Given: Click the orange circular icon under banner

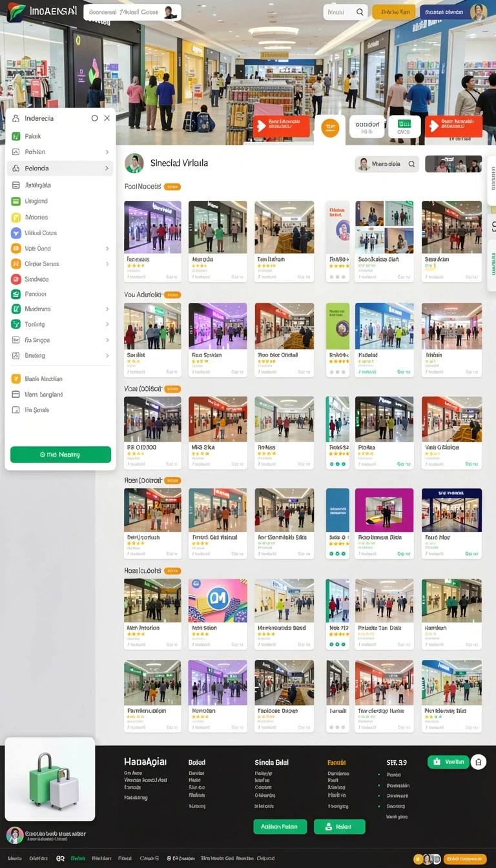Looking at the screenshot, I should click(330, 127).
